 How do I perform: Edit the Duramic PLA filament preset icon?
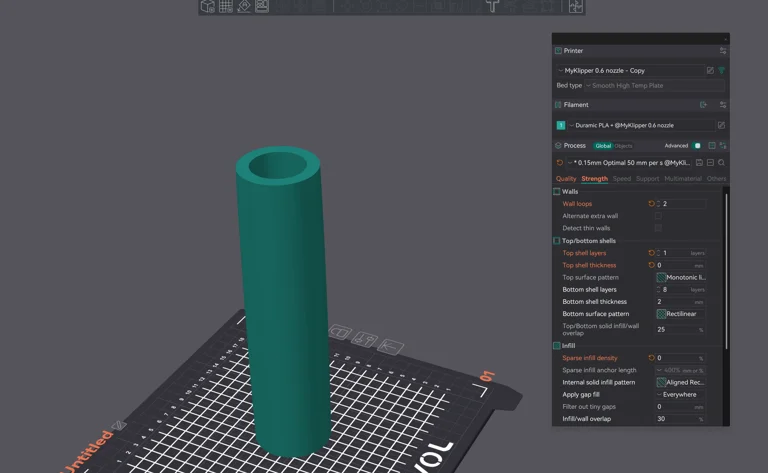click(721, 125)
